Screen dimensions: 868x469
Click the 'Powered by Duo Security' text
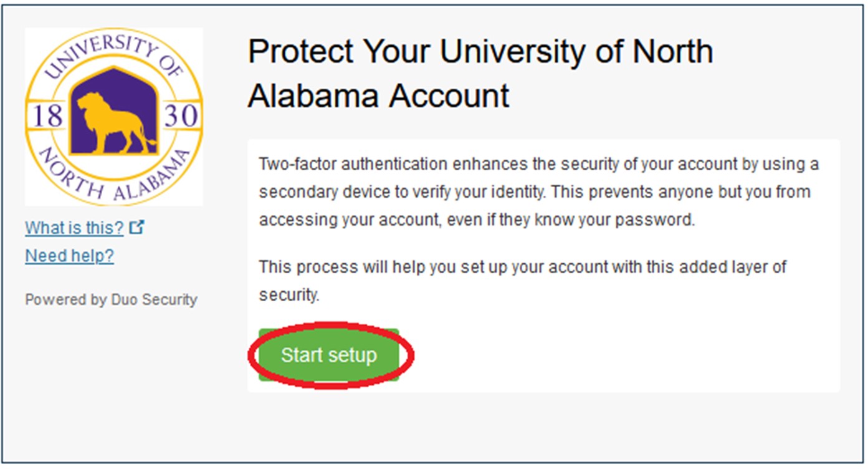tap(111, 299)
